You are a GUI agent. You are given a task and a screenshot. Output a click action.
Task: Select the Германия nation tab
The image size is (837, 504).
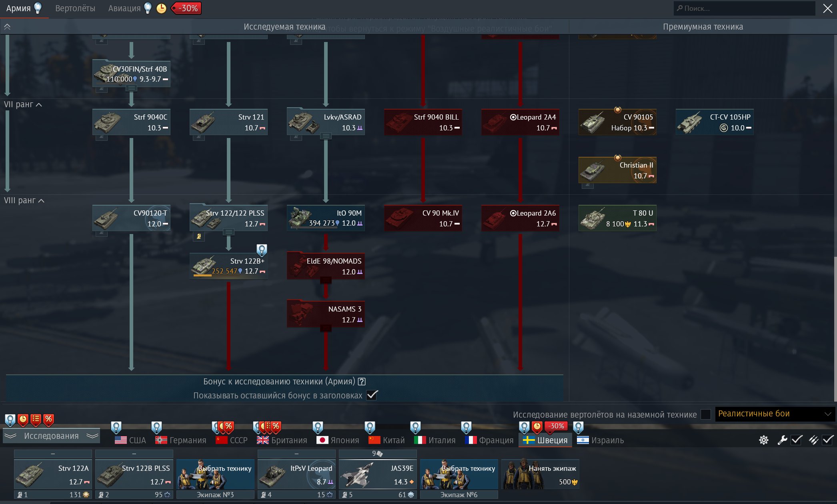[181, 440]
